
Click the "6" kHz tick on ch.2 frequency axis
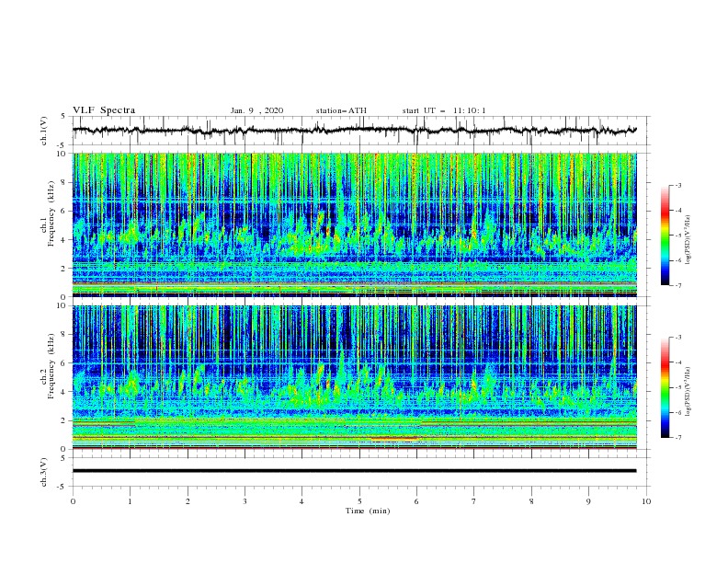pos(63,362)
